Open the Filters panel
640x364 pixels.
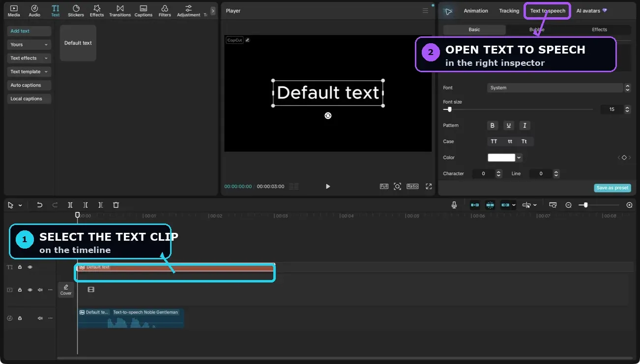click(x=165, y=10)
